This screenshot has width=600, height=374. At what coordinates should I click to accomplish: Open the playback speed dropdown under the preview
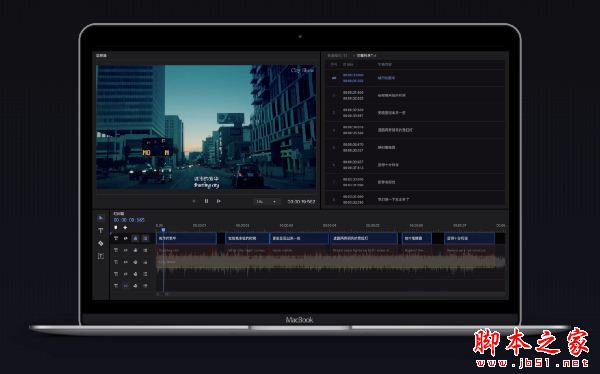click(266, 201)
